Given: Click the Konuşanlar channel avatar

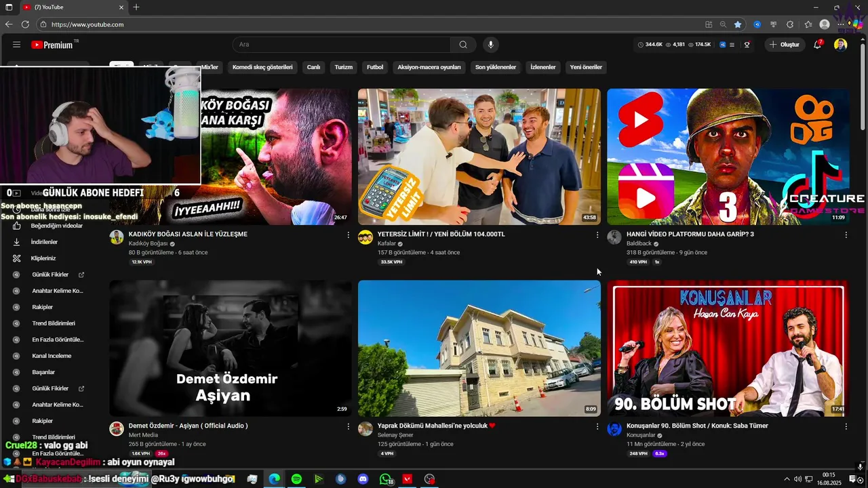Looking at the screenshot, I should coord(614,429).
